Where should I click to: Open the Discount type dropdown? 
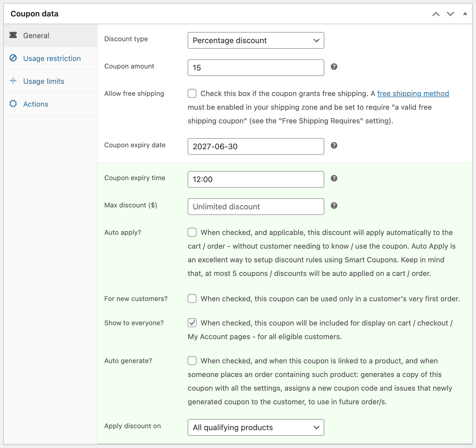tap(256, 40)
